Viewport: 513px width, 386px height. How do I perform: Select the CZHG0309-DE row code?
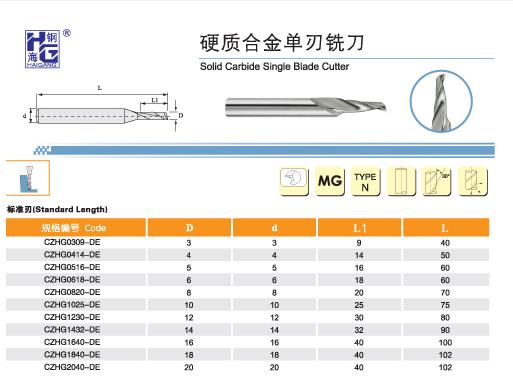point(72,242)
